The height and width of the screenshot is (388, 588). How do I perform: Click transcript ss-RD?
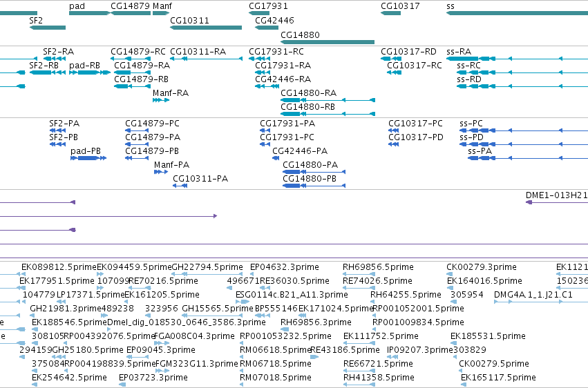(x=468, y=79)
